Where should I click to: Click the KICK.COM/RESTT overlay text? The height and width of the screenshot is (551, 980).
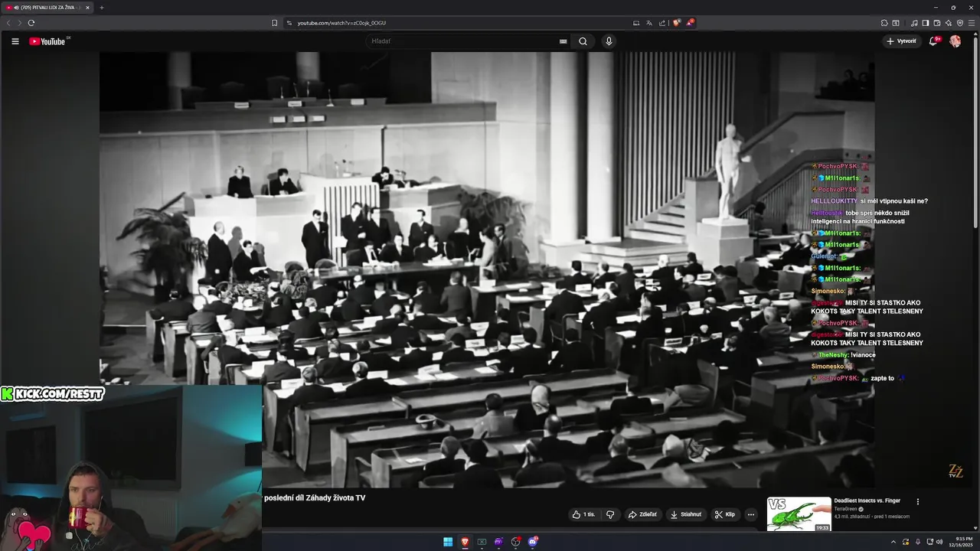(x=52, y=393)
